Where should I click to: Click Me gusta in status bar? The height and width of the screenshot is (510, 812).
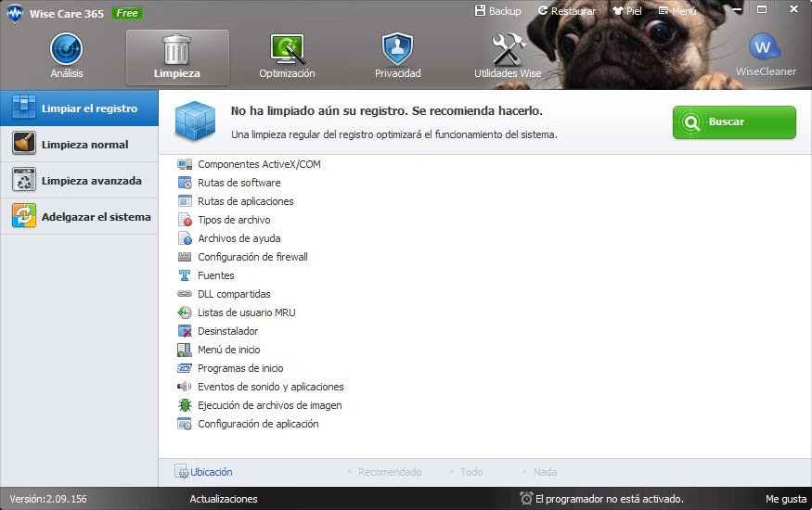[786, 499]
